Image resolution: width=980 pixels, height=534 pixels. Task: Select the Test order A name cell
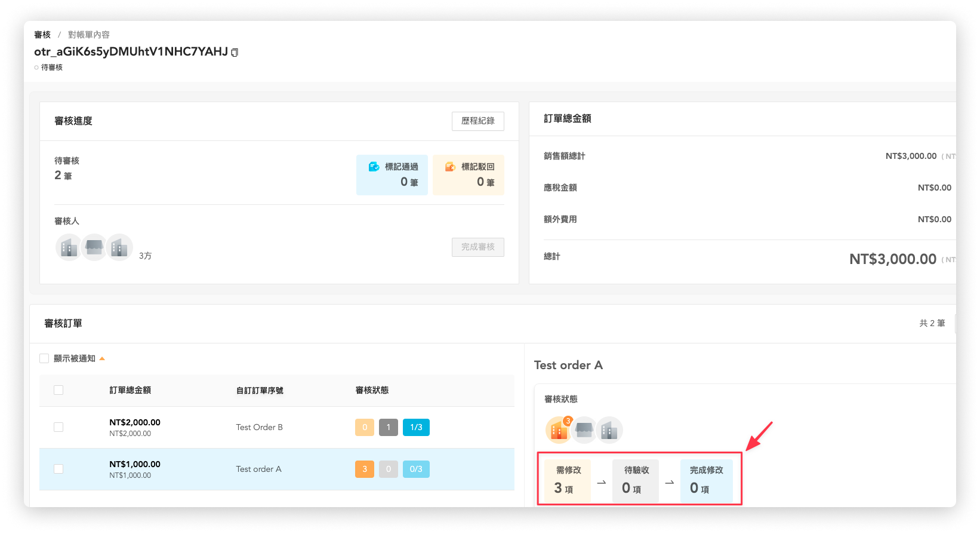point(258,469)
